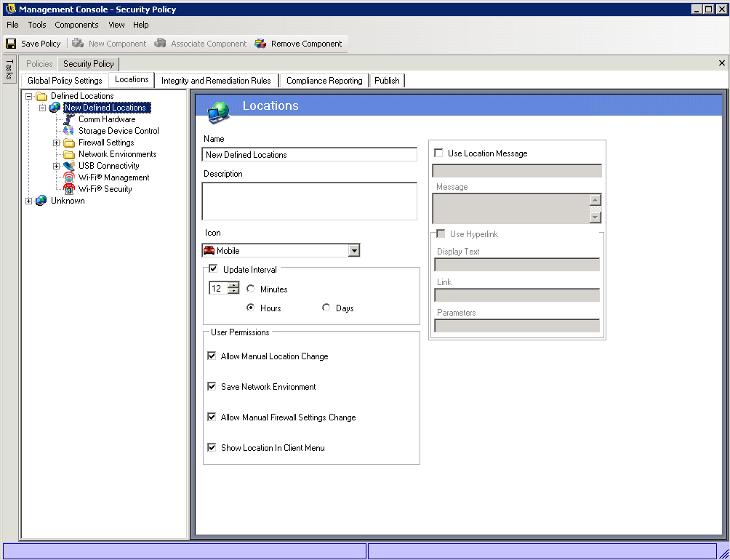
Task: Click the New Defined Locations globe icon
Action: coord(55,108)
